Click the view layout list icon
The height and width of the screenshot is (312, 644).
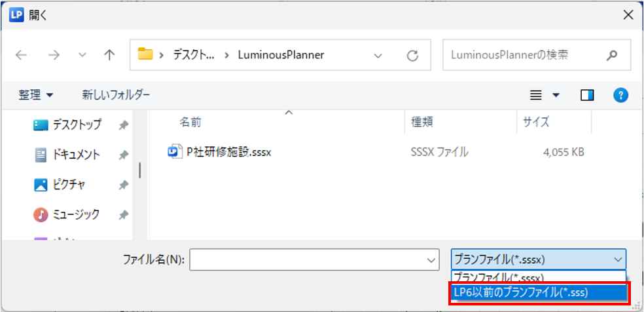click(536, 95)
